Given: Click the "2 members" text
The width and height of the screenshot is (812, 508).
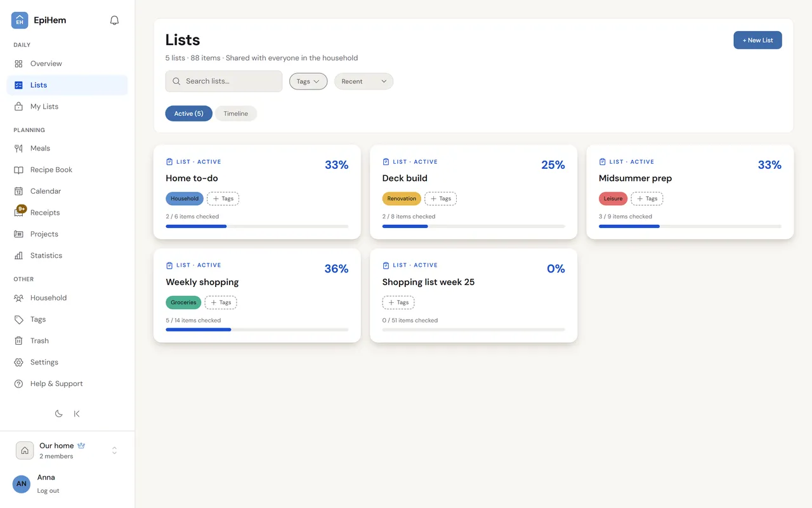Looking at the screenshot, I should click(56, 457).
